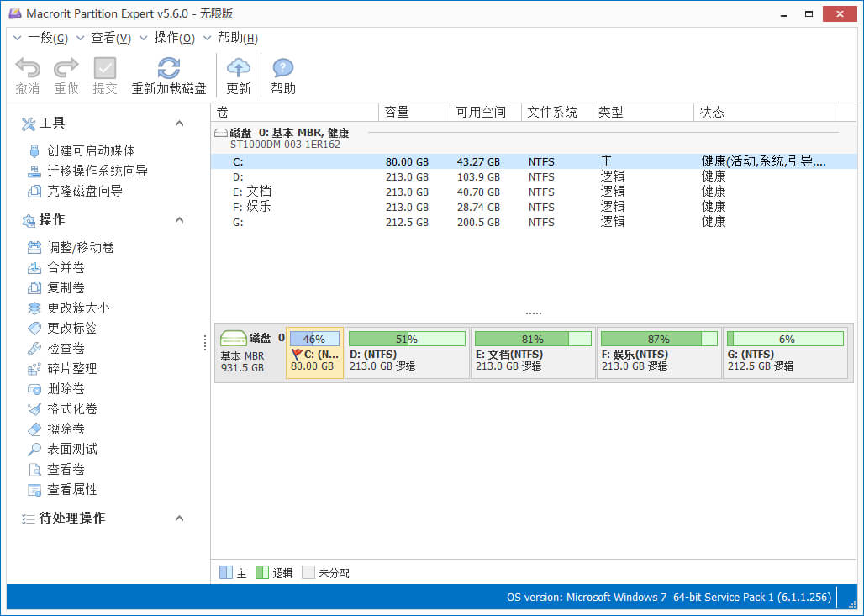Click the 表面测试 magnifier icon
Viewport: 864px width, 616px height.
pyautogui.click(x=34, y=449)
